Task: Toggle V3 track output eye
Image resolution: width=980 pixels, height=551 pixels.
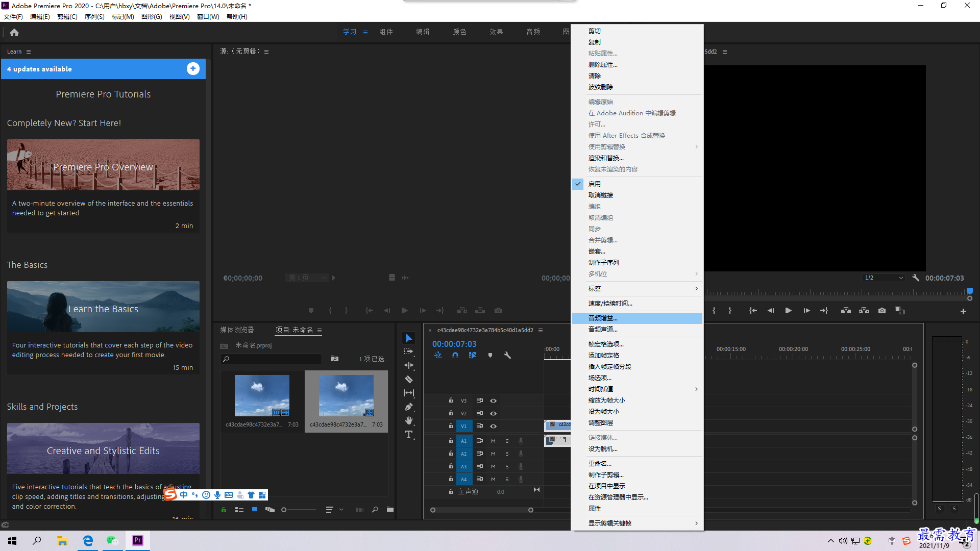Action: coord(493,400)
